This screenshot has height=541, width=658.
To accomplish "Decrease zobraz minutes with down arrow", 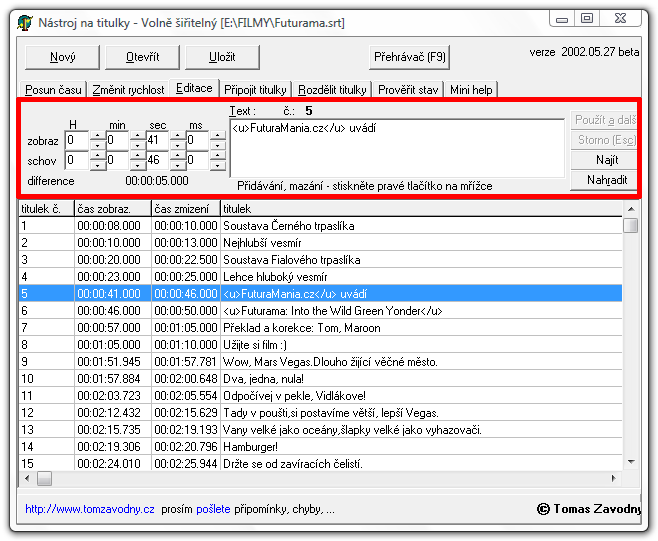I will point(137,145).
